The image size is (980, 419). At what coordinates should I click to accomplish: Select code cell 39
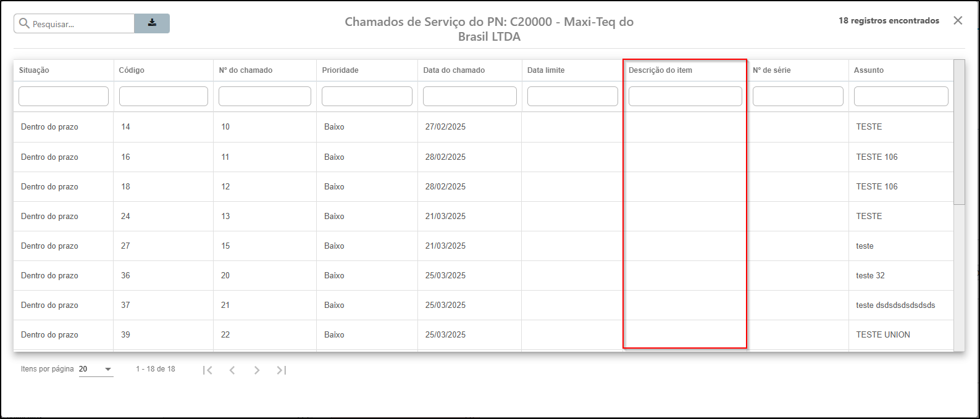click(125, 334)
